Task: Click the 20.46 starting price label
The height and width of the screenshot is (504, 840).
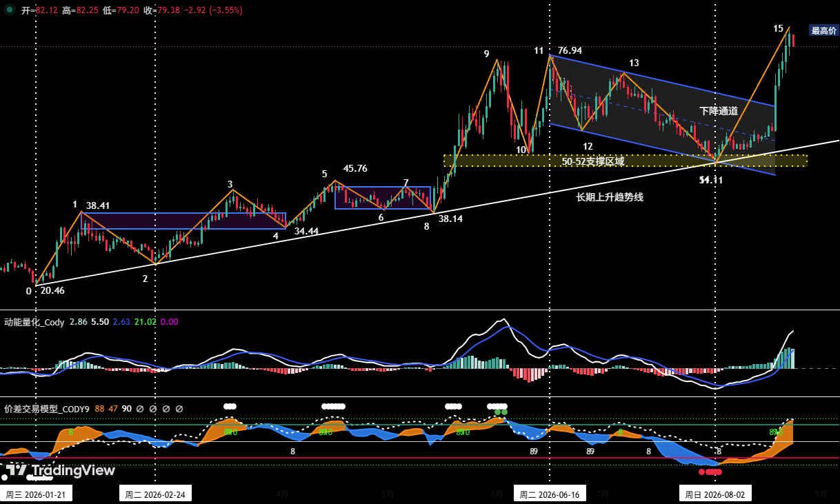Action: tap(52, 290)
